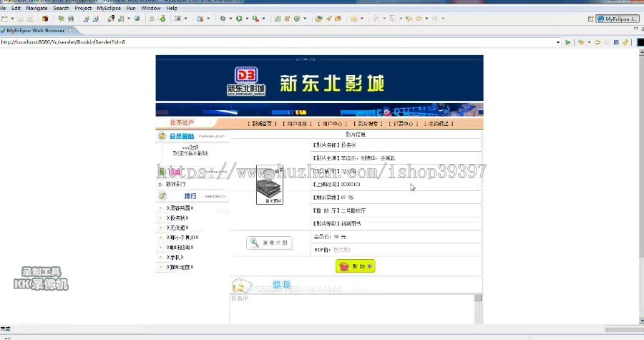Viewport: 644px width, 340px height.
Task: Click the 查看大图 magnifier button
Action: pos(270,243)
